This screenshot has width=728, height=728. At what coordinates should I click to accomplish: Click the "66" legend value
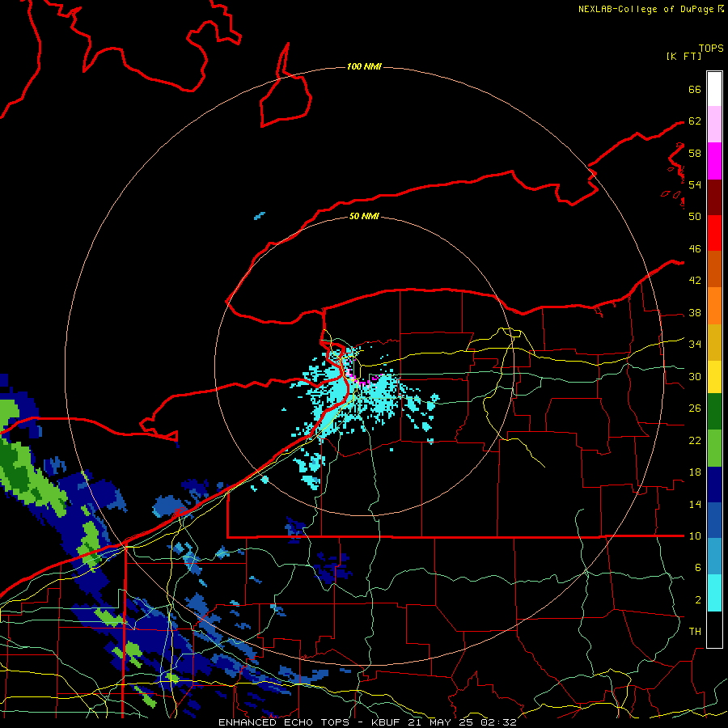tap(695, 89)
